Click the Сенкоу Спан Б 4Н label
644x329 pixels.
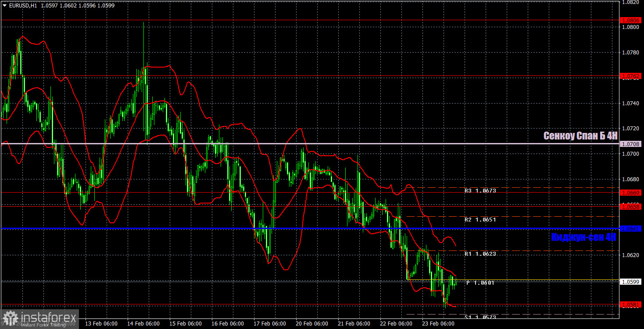[580, 136]
